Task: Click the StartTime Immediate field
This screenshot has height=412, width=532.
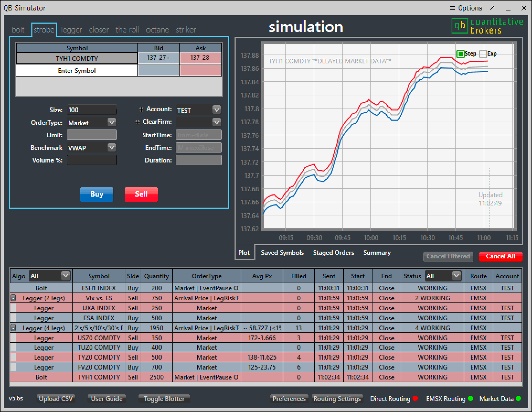Action: [199, 135]
